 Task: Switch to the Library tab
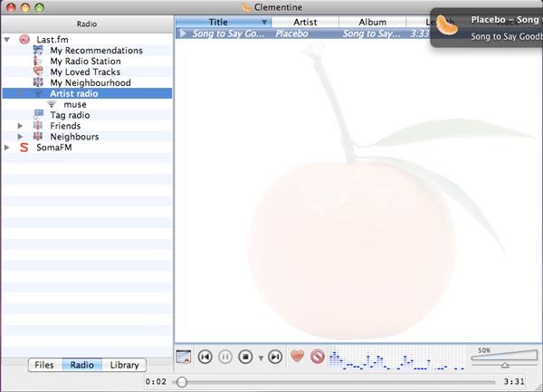click(x=124, y=365)
